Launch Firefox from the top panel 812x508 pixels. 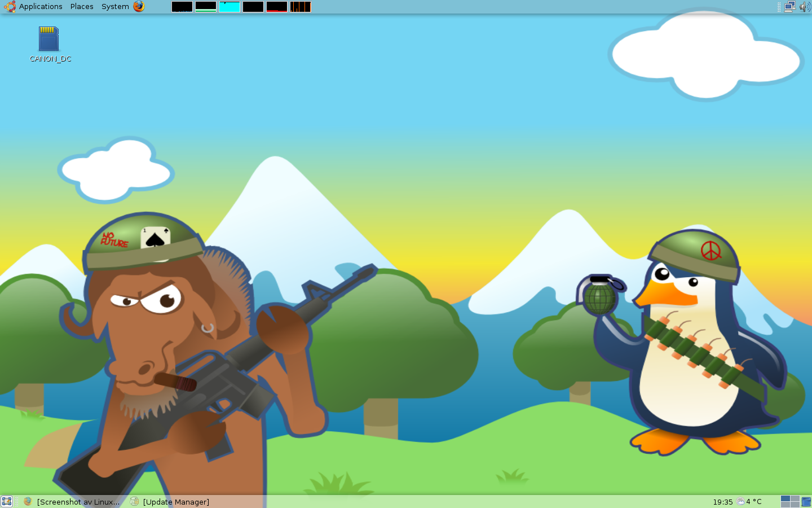[x=139, y=7]
